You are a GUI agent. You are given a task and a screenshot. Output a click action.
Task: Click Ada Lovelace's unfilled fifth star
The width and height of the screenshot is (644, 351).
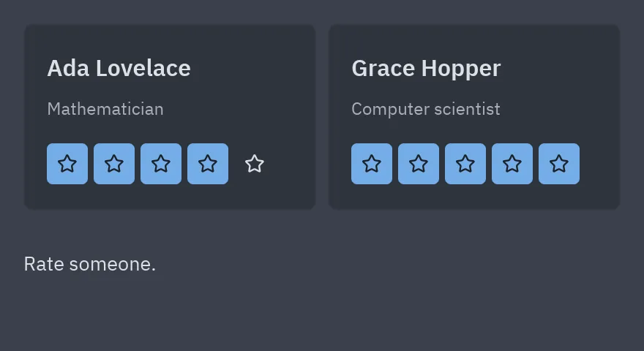coord(255,164)
